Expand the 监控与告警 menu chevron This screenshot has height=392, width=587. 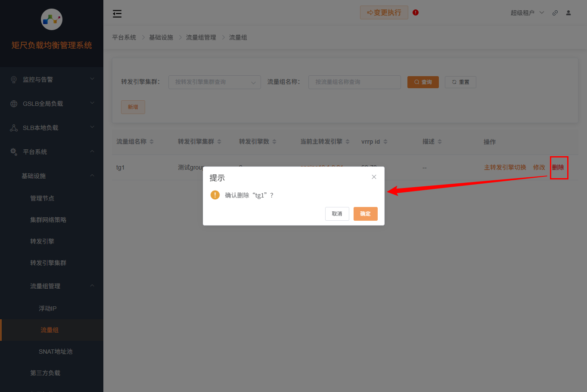[x=92, y=79]
